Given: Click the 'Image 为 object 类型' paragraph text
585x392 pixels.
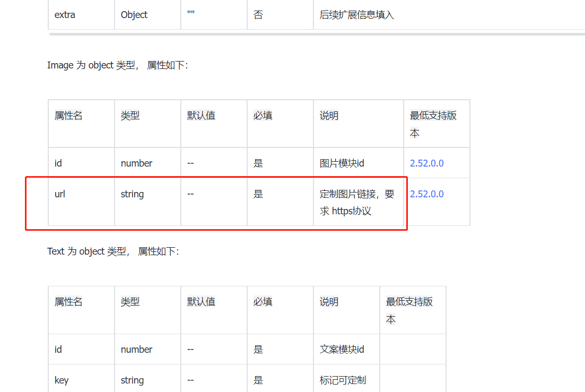Looking at the screenshot, I should click(x=117, y=65).
